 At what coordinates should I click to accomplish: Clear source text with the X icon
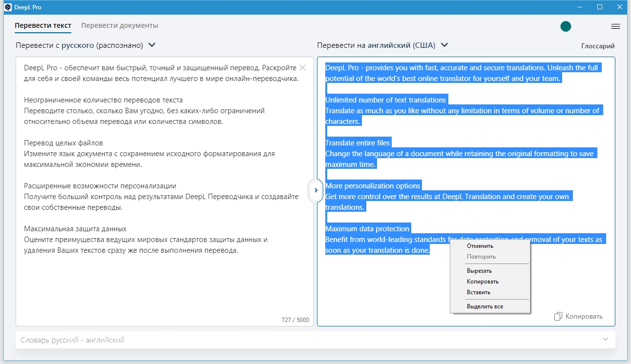pos(303,68)
